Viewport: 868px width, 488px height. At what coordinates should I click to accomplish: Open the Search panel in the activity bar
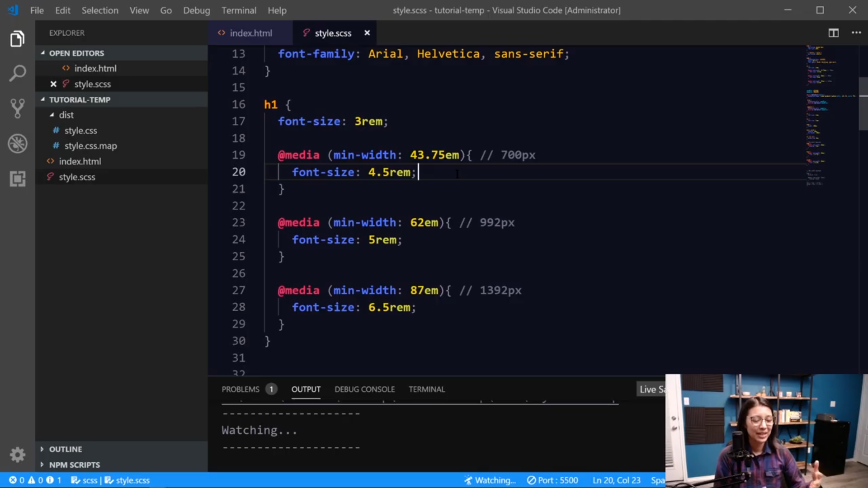coord(17,73)
